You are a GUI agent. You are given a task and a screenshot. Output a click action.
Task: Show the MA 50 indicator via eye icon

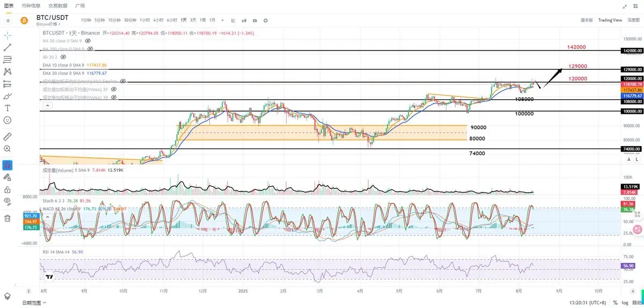87,41
